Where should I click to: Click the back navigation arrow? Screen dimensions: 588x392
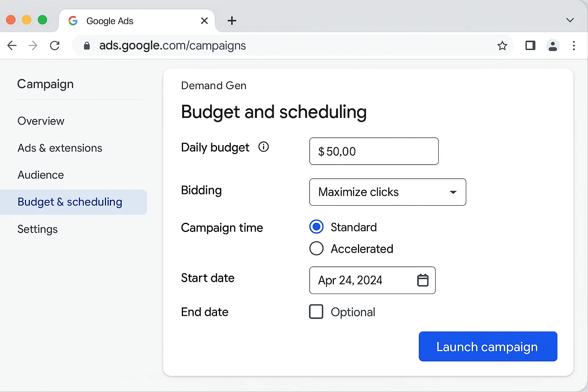tap(12, 46)
